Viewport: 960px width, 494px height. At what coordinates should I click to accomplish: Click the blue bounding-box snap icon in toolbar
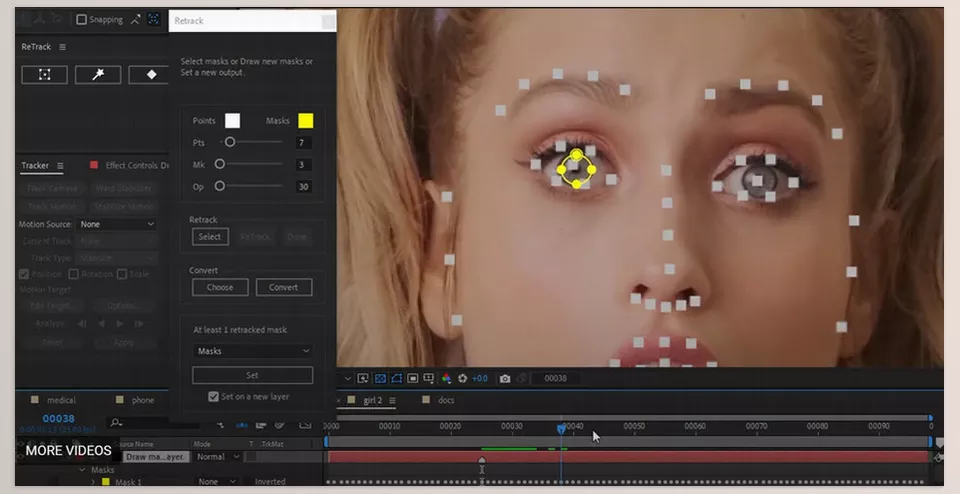(154, 20)
